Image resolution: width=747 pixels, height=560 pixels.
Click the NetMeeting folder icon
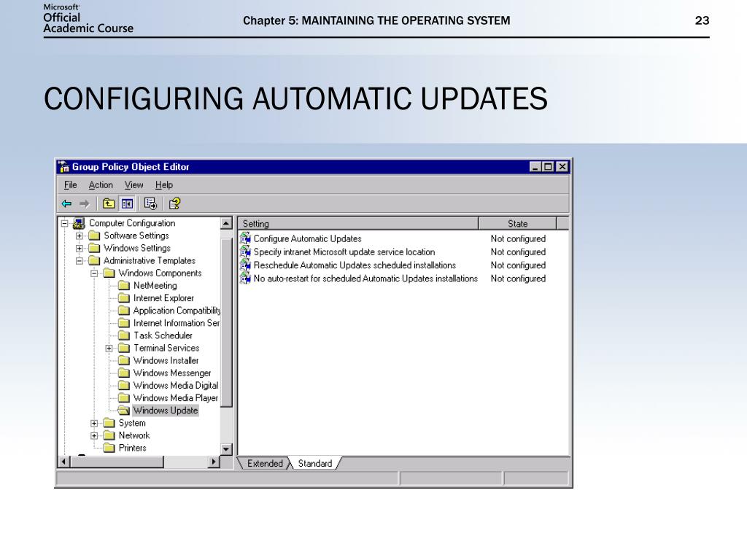(124, 286)
